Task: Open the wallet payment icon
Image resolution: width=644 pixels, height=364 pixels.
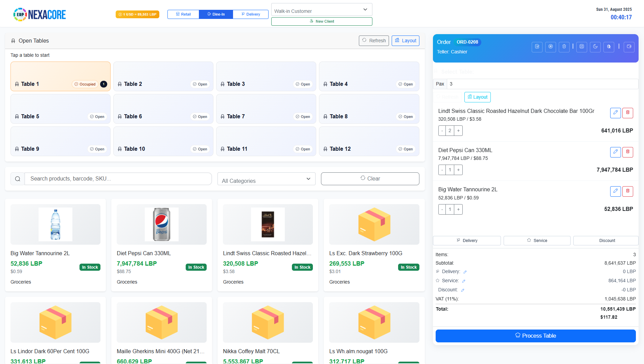Action: pyautogui.click(x=629, y=47)
